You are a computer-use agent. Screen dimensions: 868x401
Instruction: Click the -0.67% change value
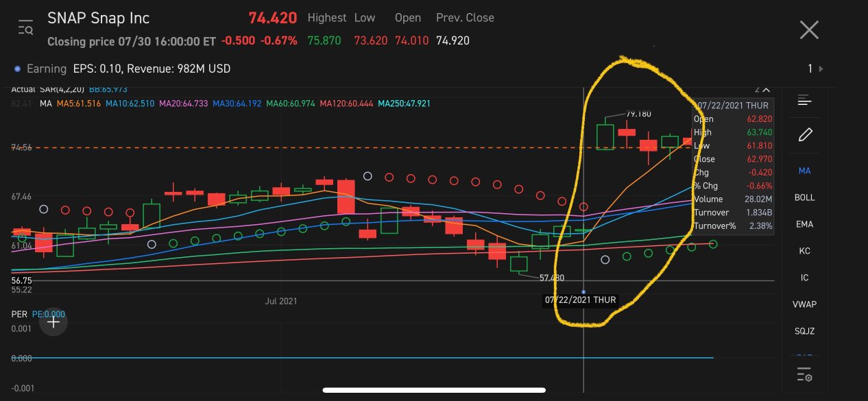click(x=279, y=41)
